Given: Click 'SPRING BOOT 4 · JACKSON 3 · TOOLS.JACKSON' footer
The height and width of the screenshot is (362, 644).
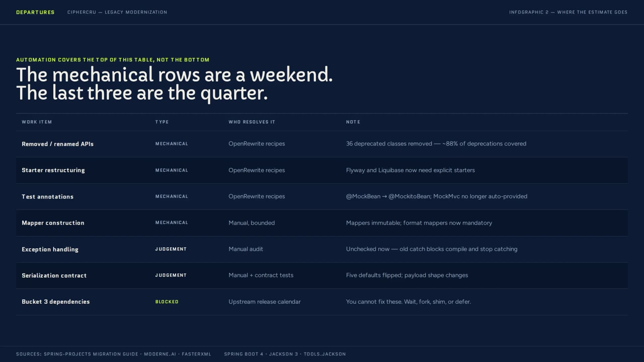Looking at the screenshot, I should coord(285,354).
